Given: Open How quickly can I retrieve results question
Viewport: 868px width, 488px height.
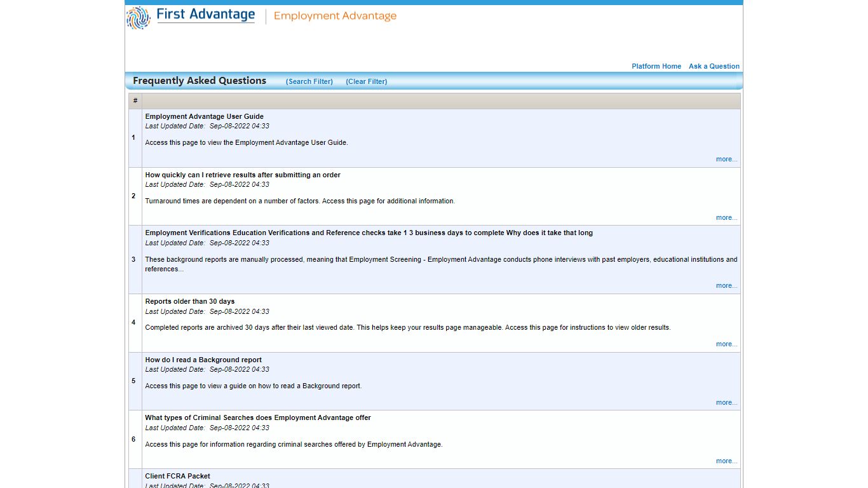Looking at the screenshot, I should (x=243, y=175).
